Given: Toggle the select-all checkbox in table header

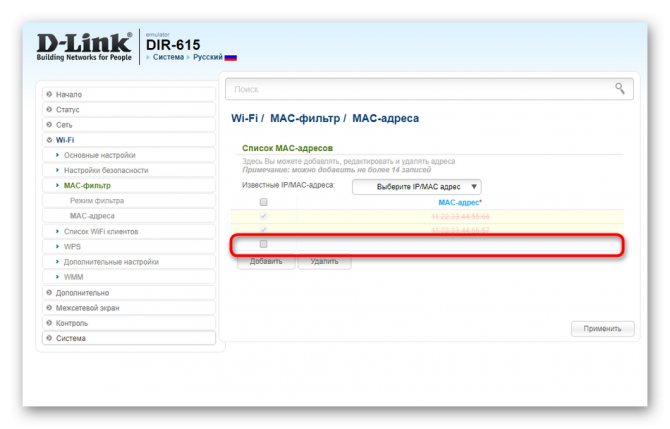Looking at the screenshot, I should [263, 202].
